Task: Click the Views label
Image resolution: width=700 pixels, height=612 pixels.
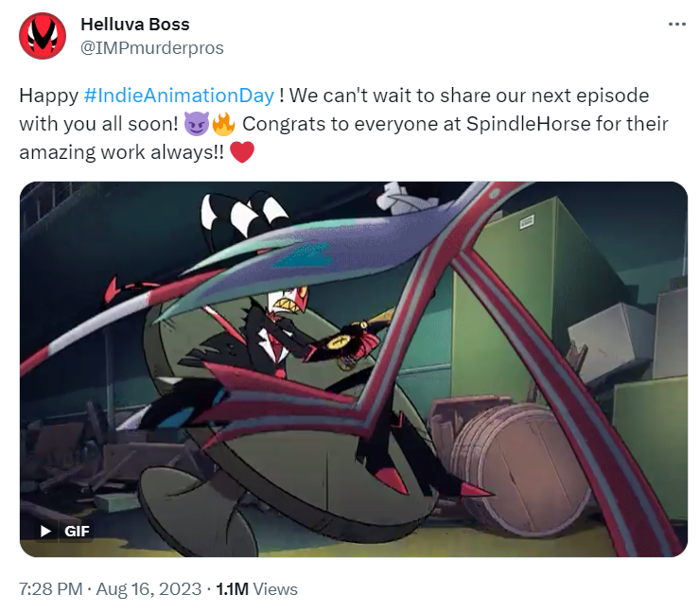Action: [x=275, y=589]
